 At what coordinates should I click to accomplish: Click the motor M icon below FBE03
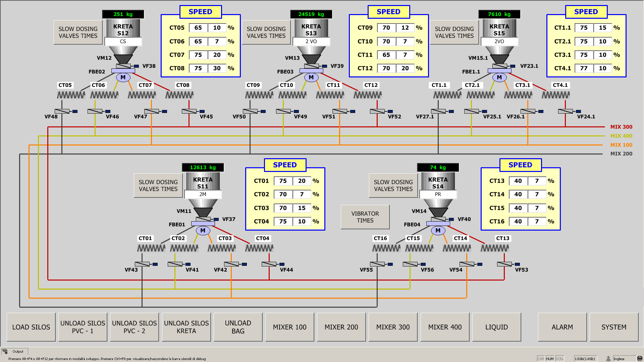coord(311,77)
